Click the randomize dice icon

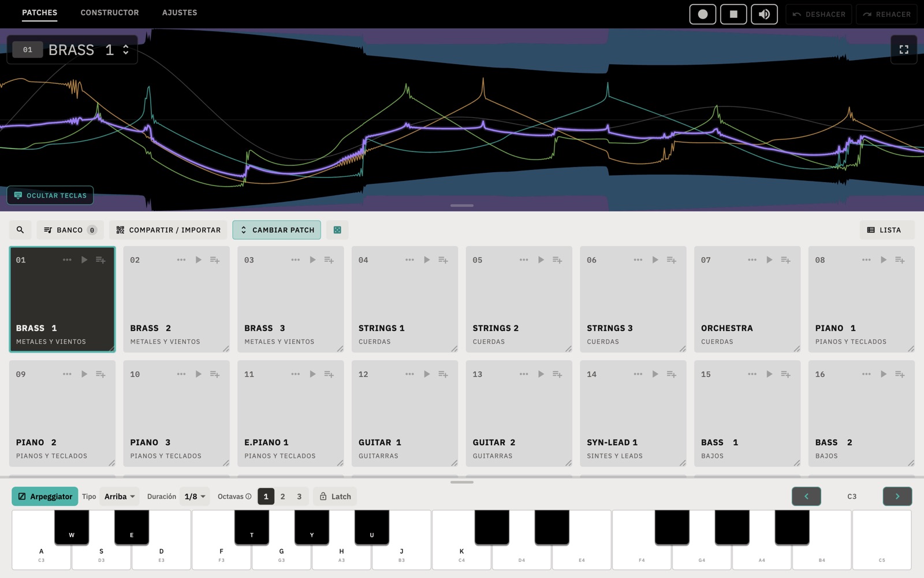[337, 230]
